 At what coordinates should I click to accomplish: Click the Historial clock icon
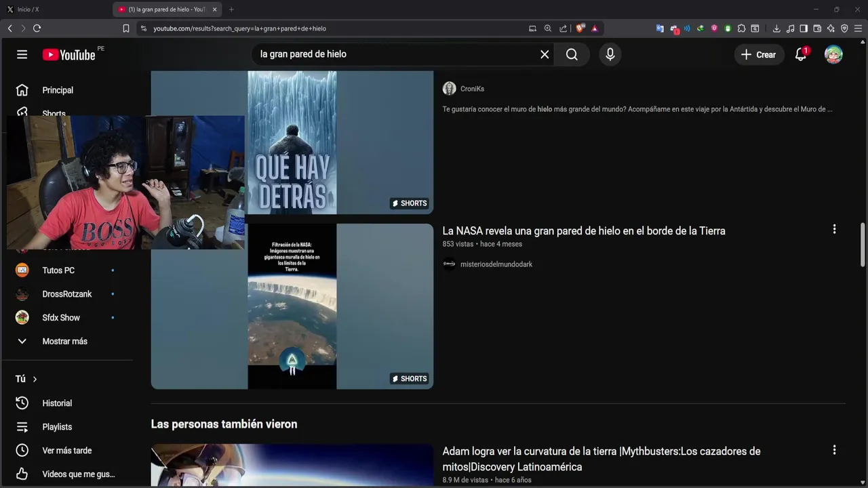coord(22,403)
